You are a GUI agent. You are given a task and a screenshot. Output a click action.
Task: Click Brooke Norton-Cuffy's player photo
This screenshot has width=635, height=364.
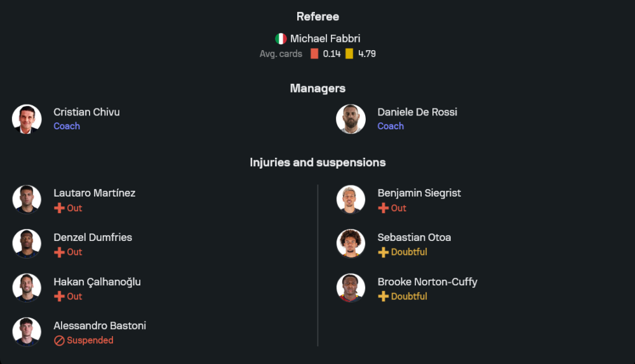pos(351,289)
